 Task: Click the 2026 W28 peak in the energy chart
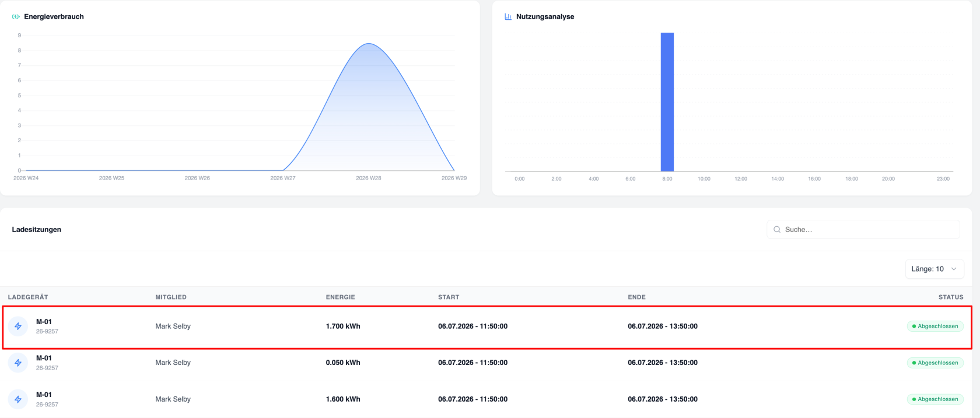[x=369, y=44]
